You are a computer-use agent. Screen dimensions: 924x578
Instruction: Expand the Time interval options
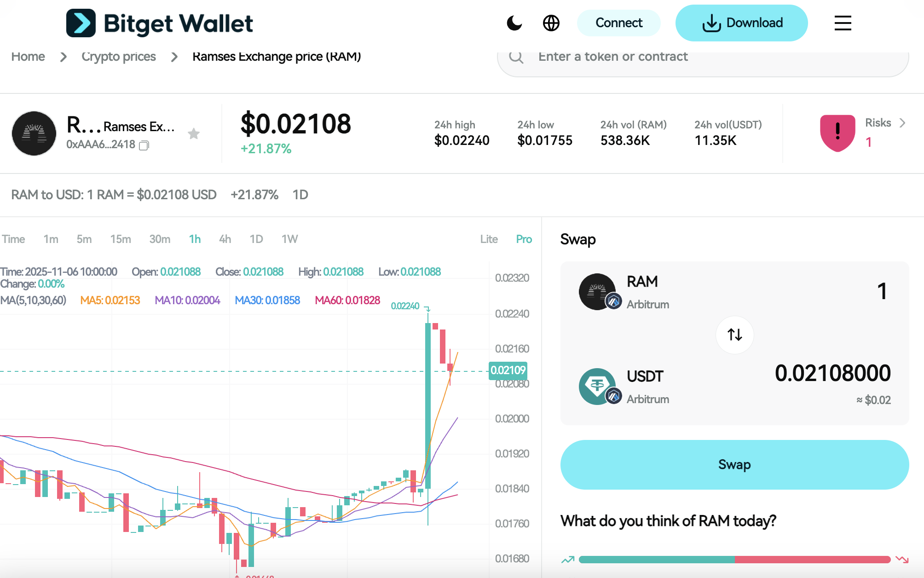(14, 239)
